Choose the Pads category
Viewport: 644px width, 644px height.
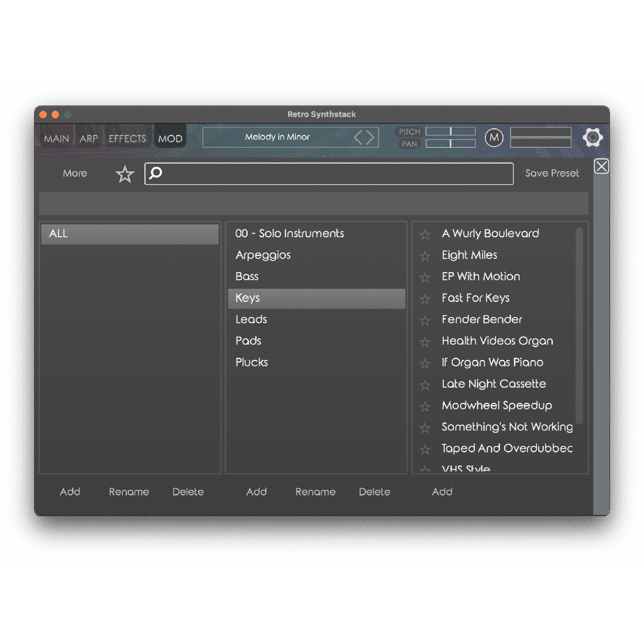coord(316,341)
